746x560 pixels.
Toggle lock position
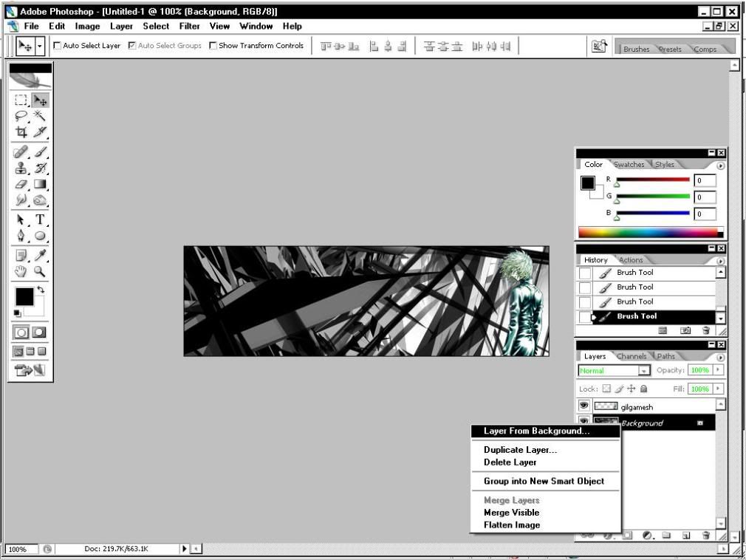click(x=632, y=389)
